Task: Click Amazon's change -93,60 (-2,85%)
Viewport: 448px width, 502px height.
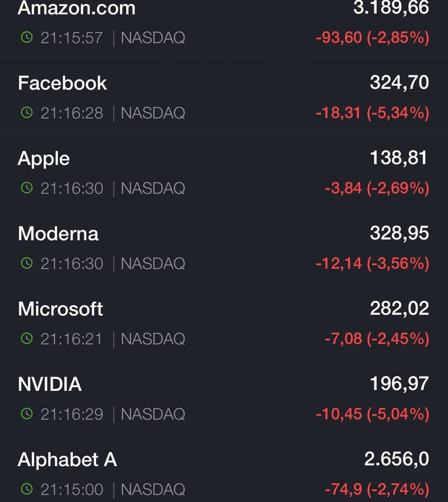Action: click(372, 37)
